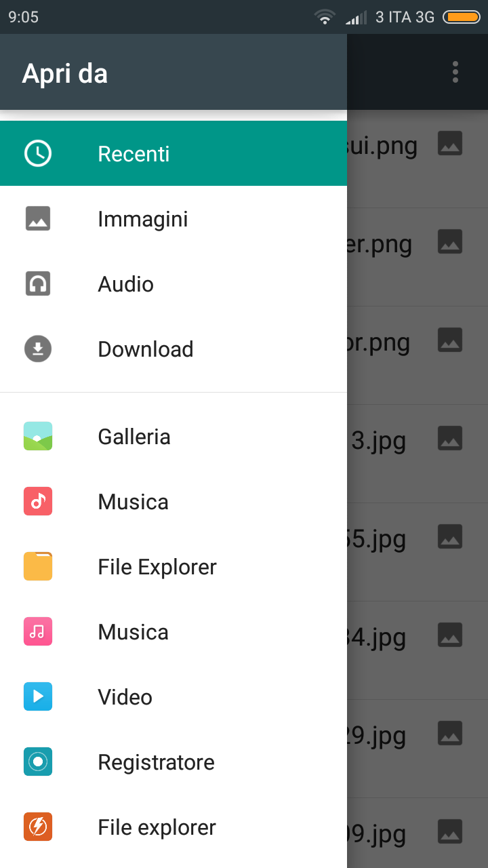Tap the Immagini picture icon
Image resolution: width=488 pixels, height=868 pixels.
38,219
